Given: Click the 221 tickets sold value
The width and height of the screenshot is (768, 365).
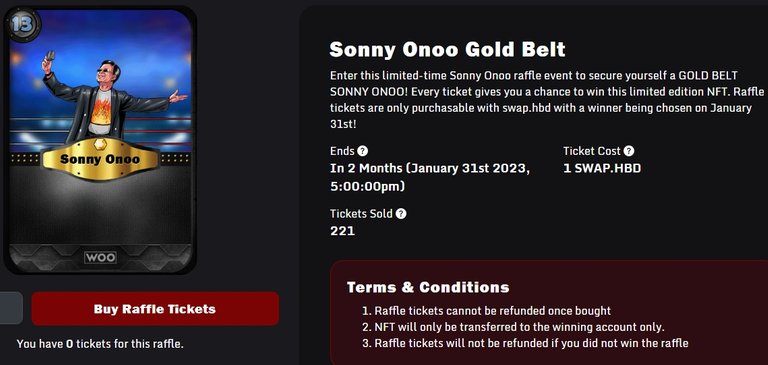Looking at the screenshot, I should pos(342,231).
